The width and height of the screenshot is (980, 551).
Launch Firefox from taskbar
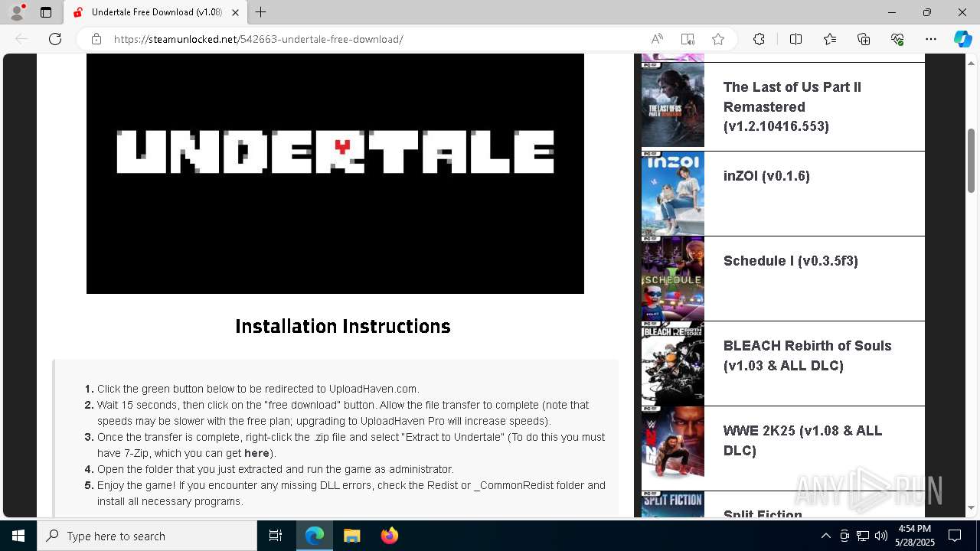point(389,536)
